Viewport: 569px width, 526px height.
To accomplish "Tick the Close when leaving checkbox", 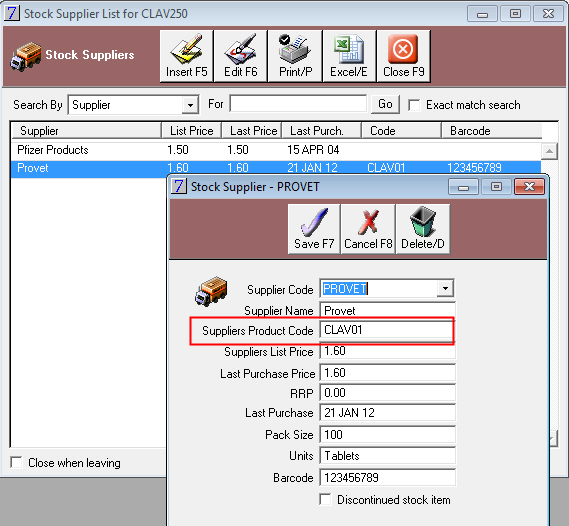I will pos(16,463).
